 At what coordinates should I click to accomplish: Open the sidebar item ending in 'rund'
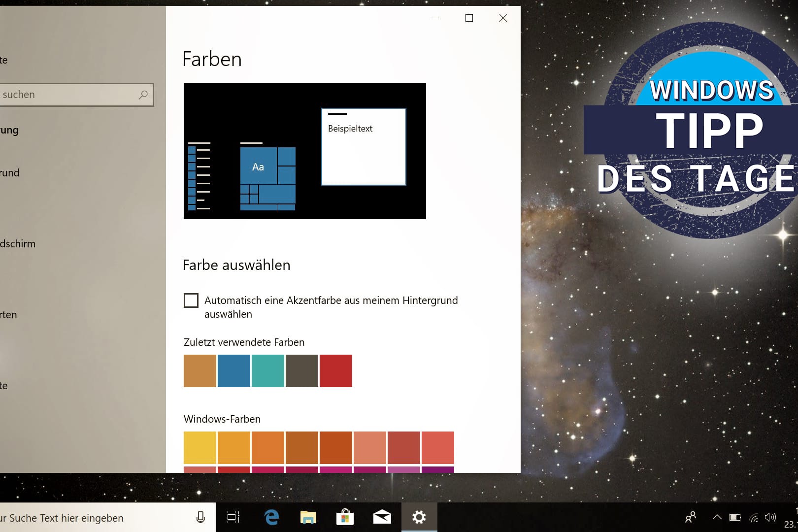pos(10,173)
